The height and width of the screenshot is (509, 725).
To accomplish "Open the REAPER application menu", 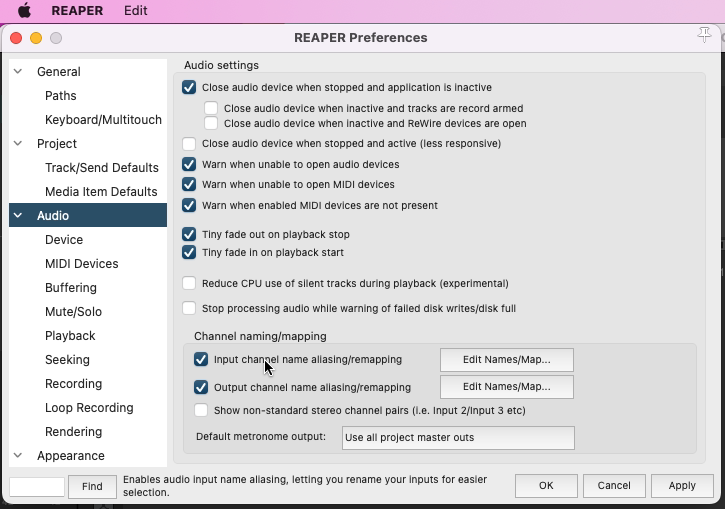I will [x=77, y=10].
